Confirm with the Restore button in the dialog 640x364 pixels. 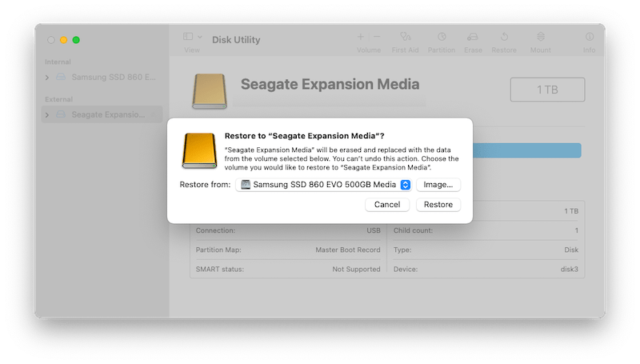[438, 205]
